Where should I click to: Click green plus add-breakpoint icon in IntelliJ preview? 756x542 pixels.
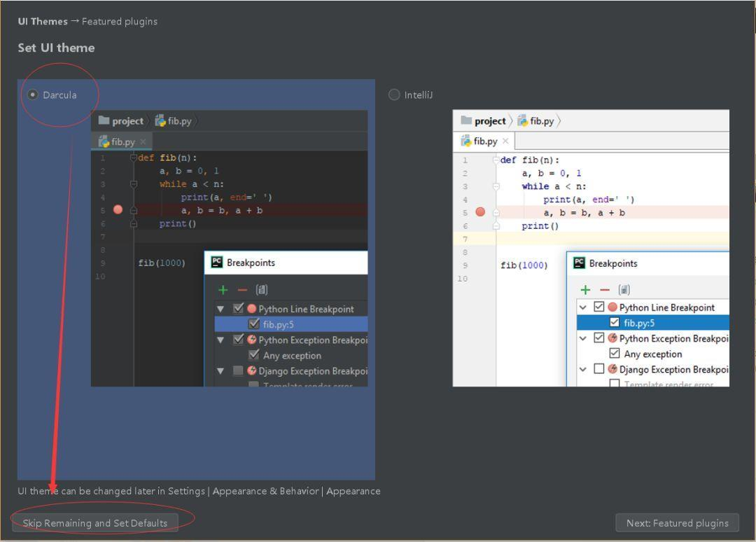pyautogui.click(x=585, y=290)
